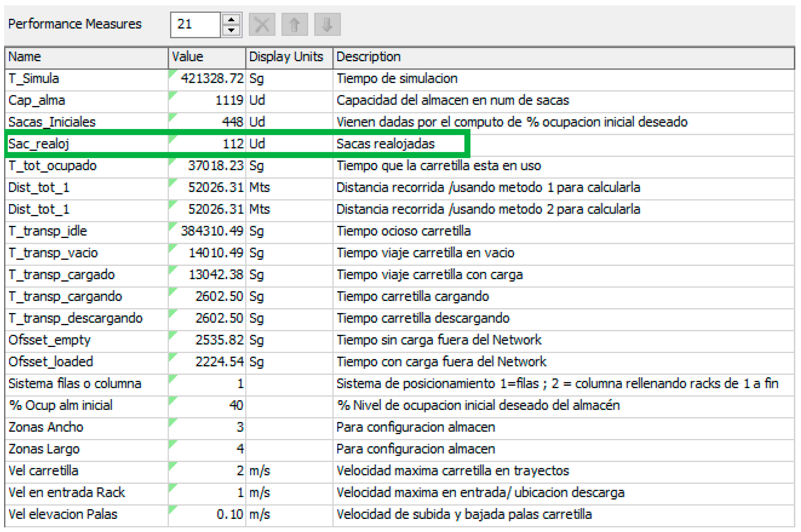Image resolution: width=801 pixels, height=532 pixels.
Task: Select Vel elevacion Palas name cell
Action: tap(63, 514)
